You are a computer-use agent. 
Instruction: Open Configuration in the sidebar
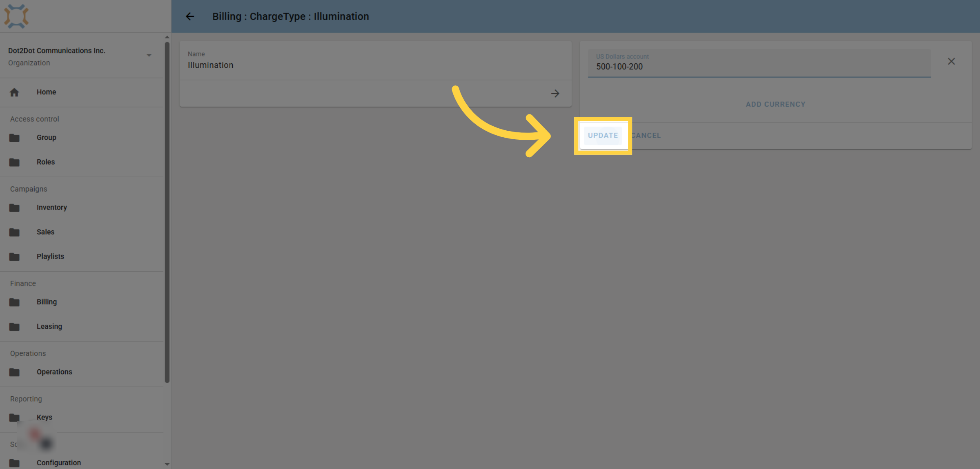tap(58, 462)
